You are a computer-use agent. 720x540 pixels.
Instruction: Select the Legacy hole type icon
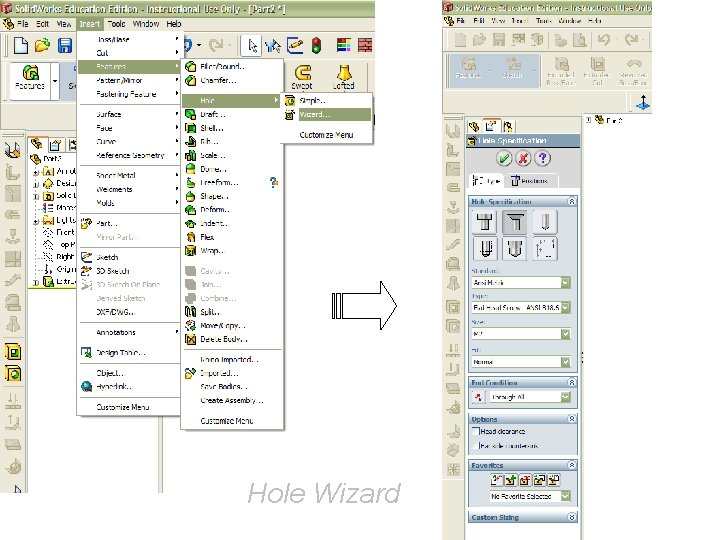[545, 248]
